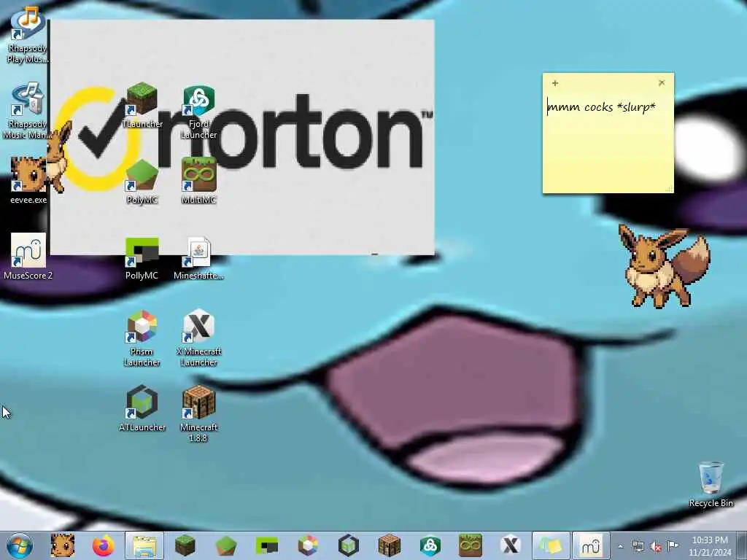This screenshot has width=747, height=560.
Task: Open the Mineshafter desktop shortcut
Action: (x=198, y=258)
